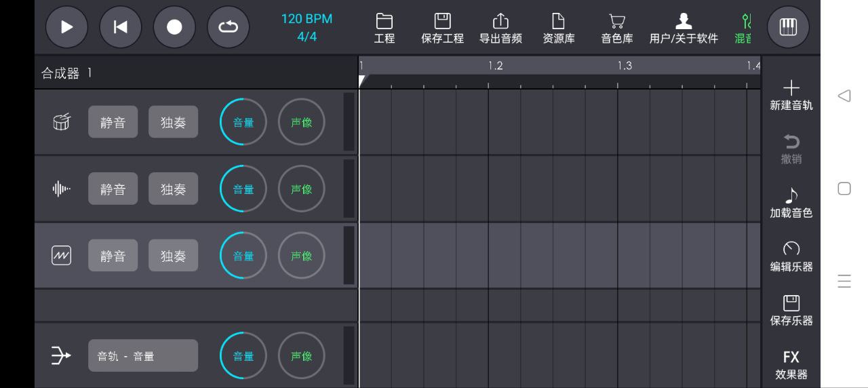
Task: Open the 资源库 resource library
Action: 558,28
